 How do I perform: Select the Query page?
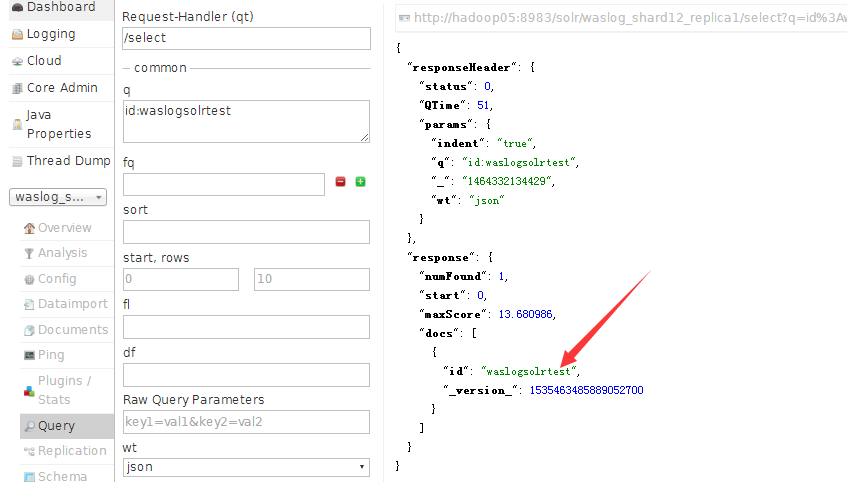(57, 426)
